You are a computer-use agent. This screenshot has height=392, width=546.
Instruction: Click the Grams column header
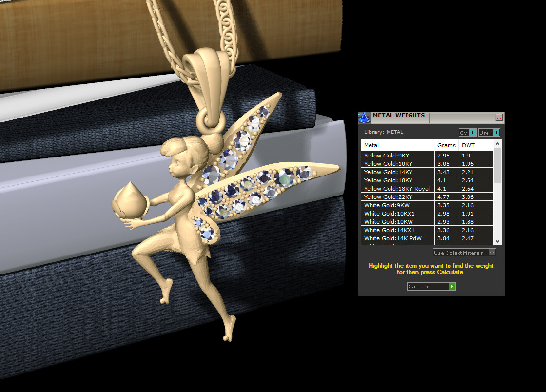[x=447, y=145]
